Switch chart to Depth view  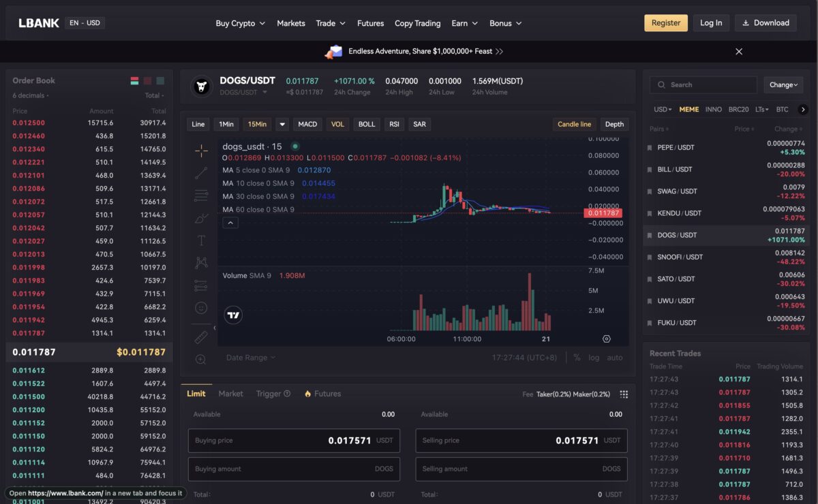click(x=613, y=124)
